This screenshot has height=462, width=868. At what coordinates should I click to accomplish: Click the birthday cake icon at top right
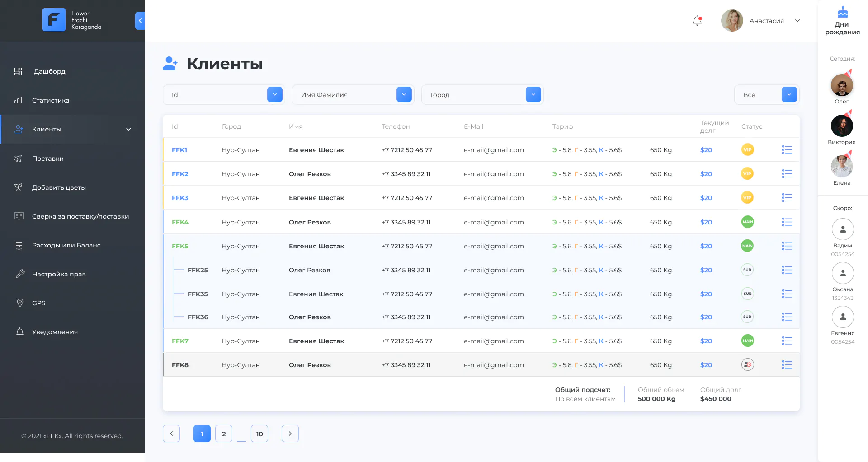click(843, 12)
